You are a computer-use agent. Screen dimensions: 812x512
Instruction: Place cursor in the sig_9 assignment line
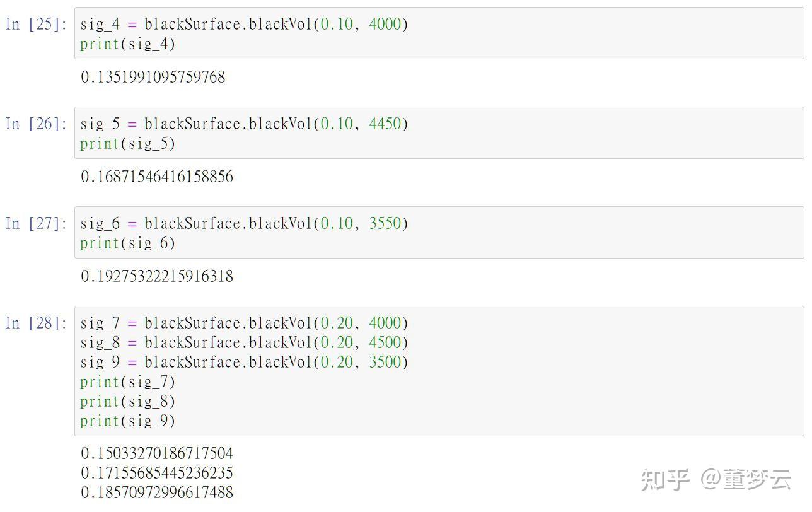click(245, 363)
